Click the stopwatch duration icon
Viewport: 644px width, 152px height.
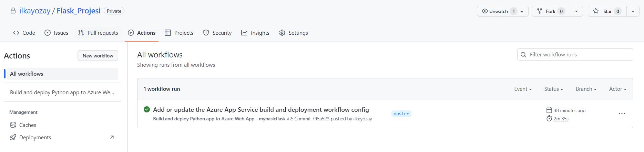[549, 119]
